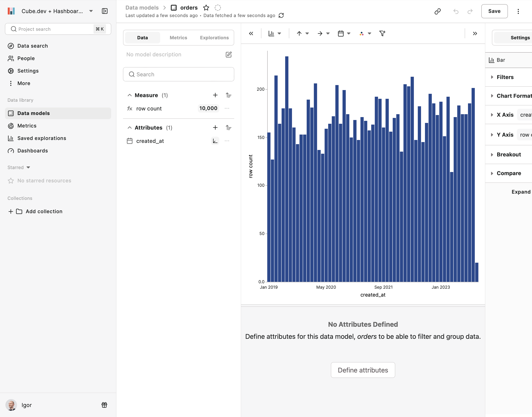
Task: Collapse the Measure section
Action: click(x=130, y=95)
